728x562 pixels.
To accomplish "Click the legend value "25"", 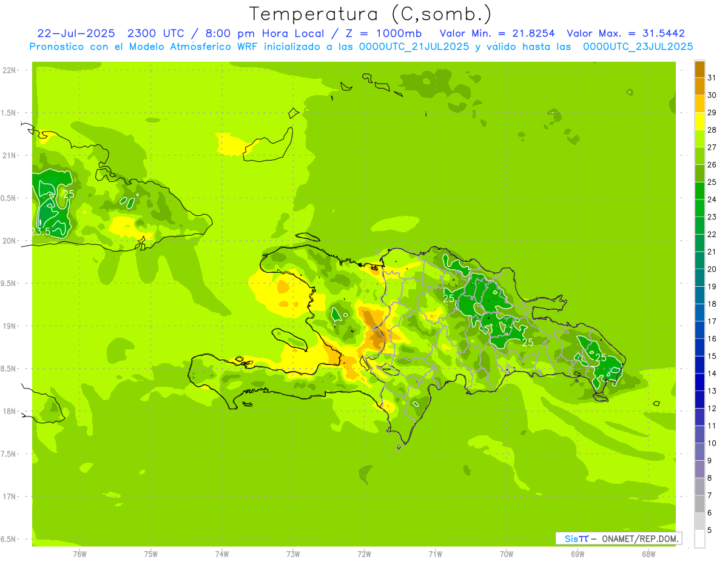I will pos(712,182).
